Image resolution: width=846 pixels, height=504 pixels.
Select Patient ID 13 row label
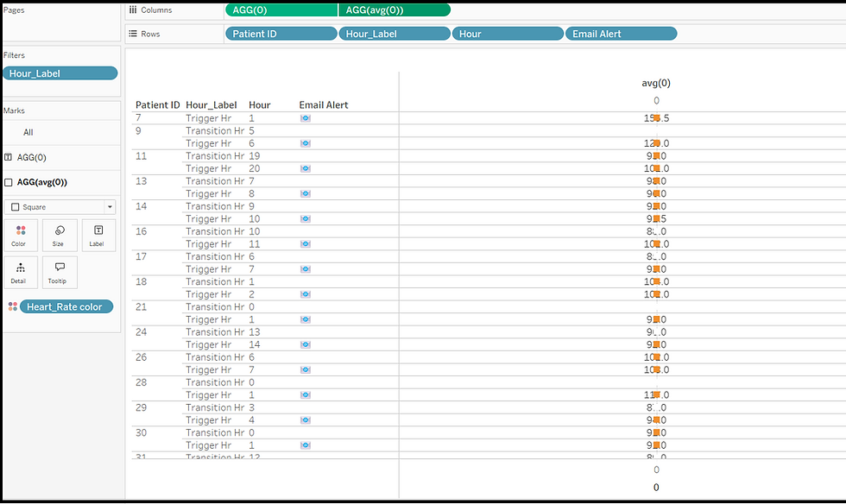click(142, 181)
